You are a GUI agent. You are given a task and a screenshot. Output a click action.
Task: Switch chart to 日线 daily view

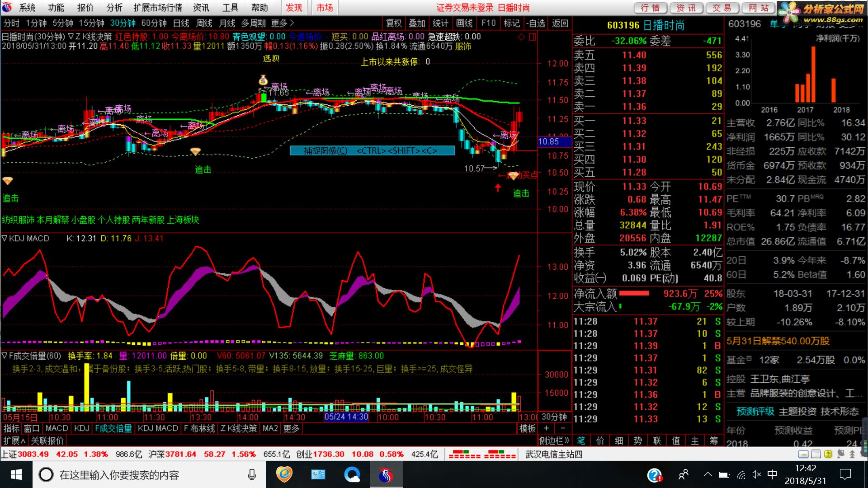[181, 23]
